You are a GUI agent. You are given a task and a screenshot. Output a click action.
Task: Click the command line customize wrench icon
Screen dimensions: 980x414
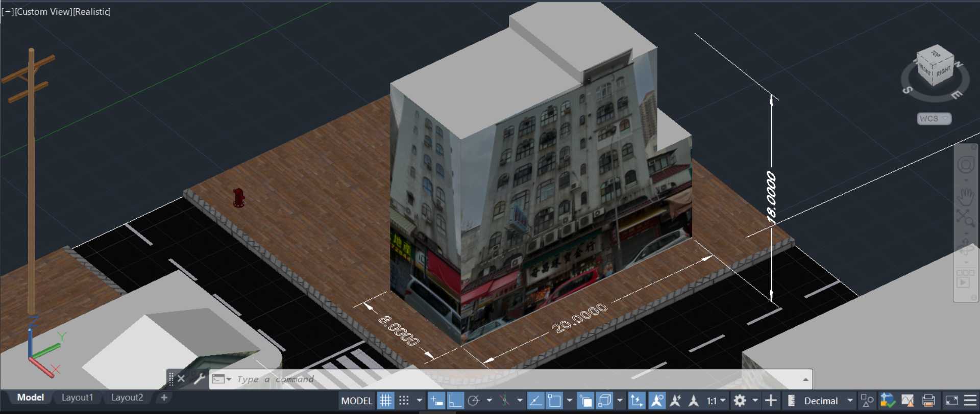[x=200, y=379]
